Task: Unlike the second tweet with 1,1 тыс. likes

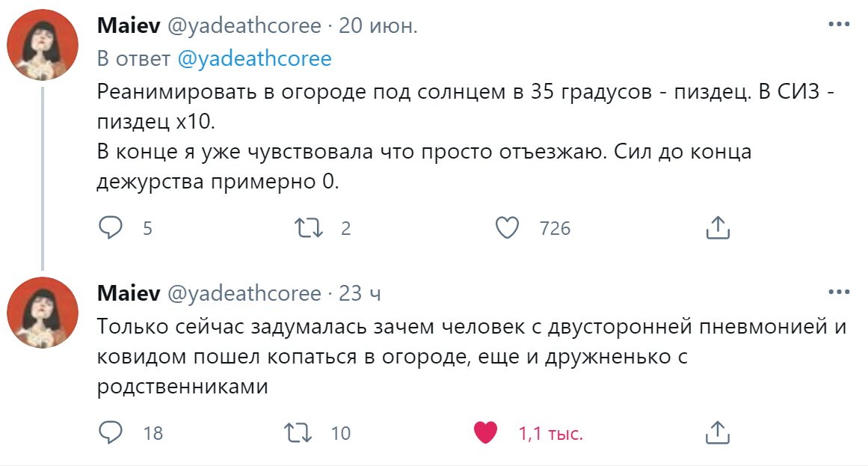Action: click(x=486, y=432)
